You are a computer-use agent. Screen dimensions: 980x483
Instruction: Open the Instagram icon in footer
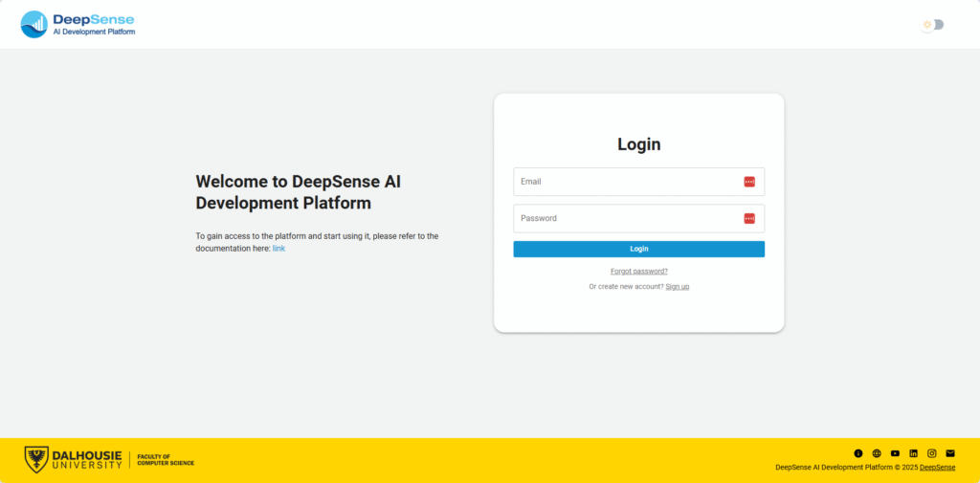pyautogui.click(x=931, y=453)
